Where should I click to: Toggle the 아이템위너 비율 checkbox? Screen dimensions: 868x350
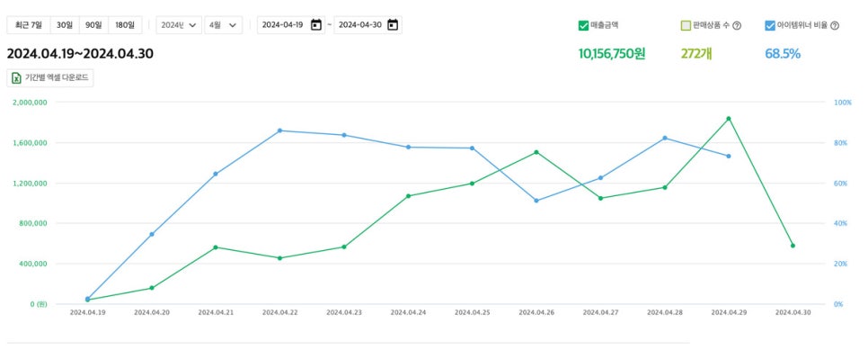point(770,25)
